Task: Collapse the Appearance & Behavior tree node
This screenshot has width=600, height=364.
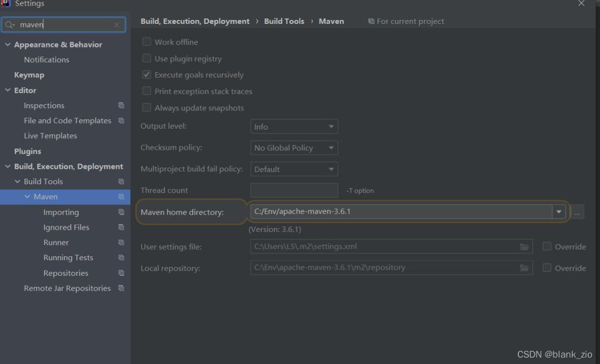Action: click(8, 45)
